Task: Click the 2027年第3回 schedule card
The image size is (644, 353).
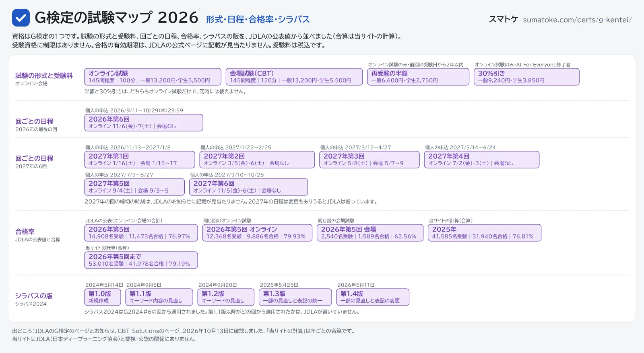Action: pos(369,160)
